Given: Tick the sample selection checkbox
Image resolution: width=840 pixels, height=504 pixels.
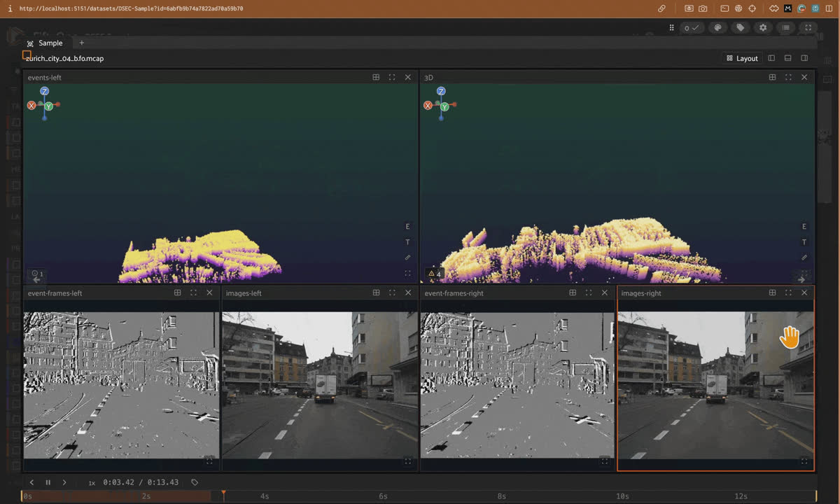Looking at the screenshot, I should (27, 54).
